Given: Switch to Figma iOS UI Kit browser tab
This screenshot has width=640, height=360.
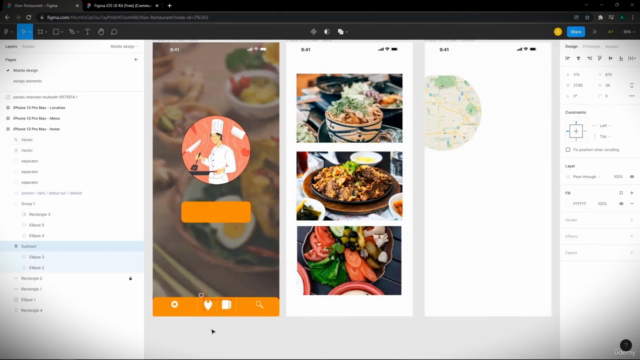Looking at the screenshot, I should click(x=122, y=6).
